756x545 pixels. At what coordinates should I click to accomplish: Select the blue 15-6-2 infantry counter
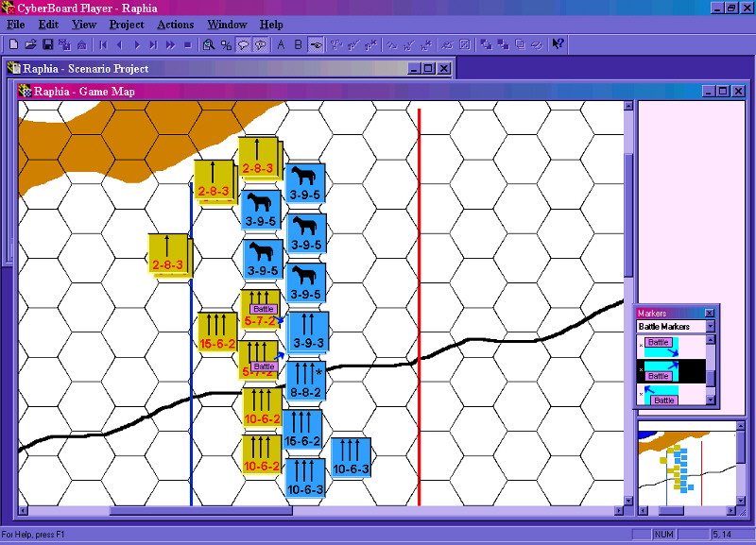302,430
